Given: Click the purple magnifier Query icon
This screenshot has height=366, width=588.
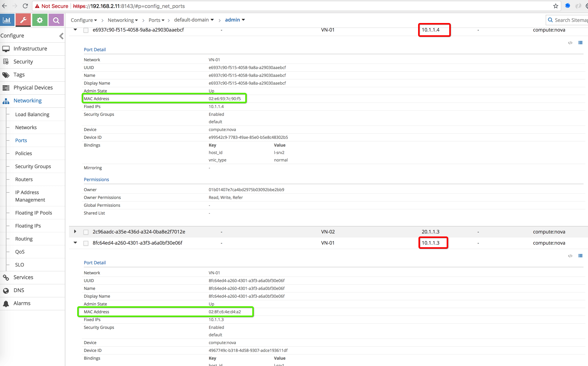Looking at the screenshot, I should point(56,20).
